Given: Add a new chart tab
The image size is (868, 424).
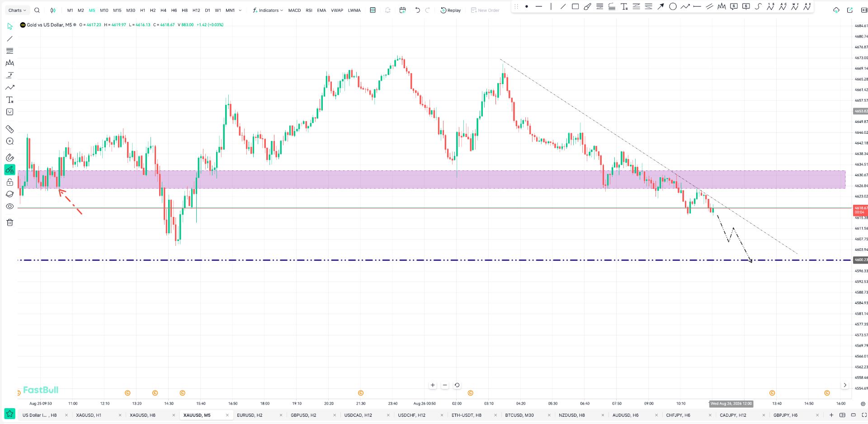Looking at the screenshot, I should tap(831, 415).
